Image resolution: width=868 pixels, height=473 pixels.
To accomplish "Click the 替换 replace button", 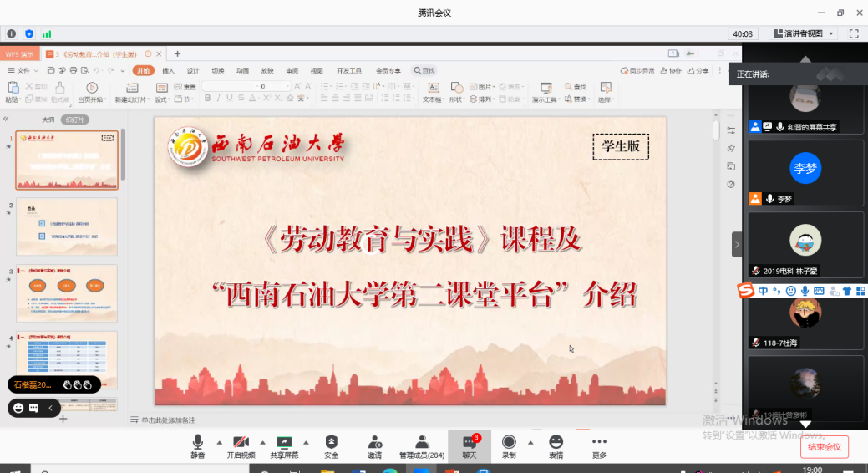I will click(x=576, y=99).
